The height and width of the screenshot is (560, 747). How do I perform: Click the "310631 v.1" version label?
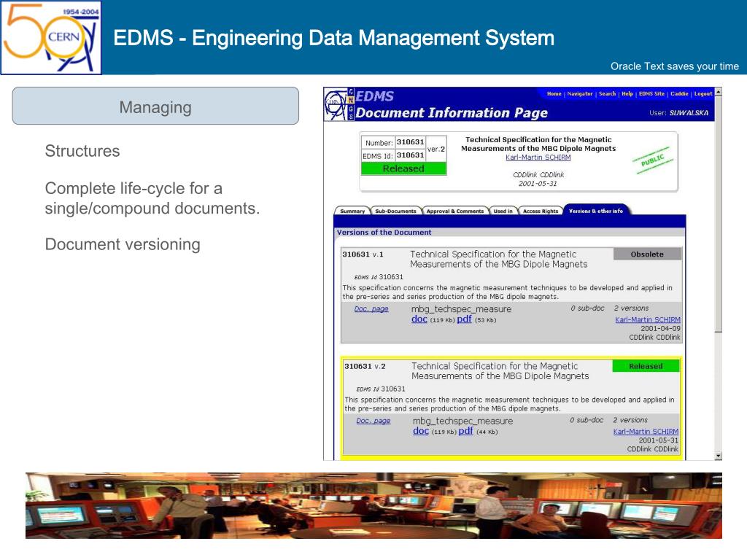(363, 254)
